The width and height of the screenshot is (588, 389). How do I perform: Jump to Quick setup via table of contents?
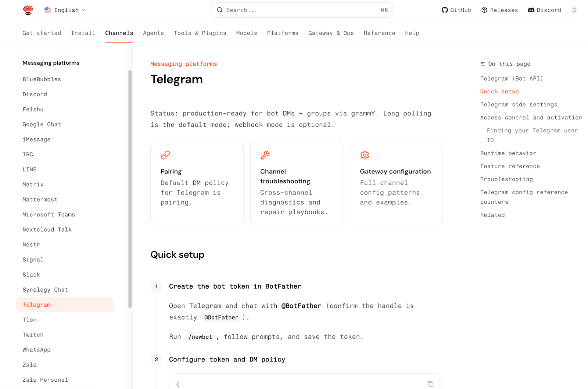(x=499, y=91)
